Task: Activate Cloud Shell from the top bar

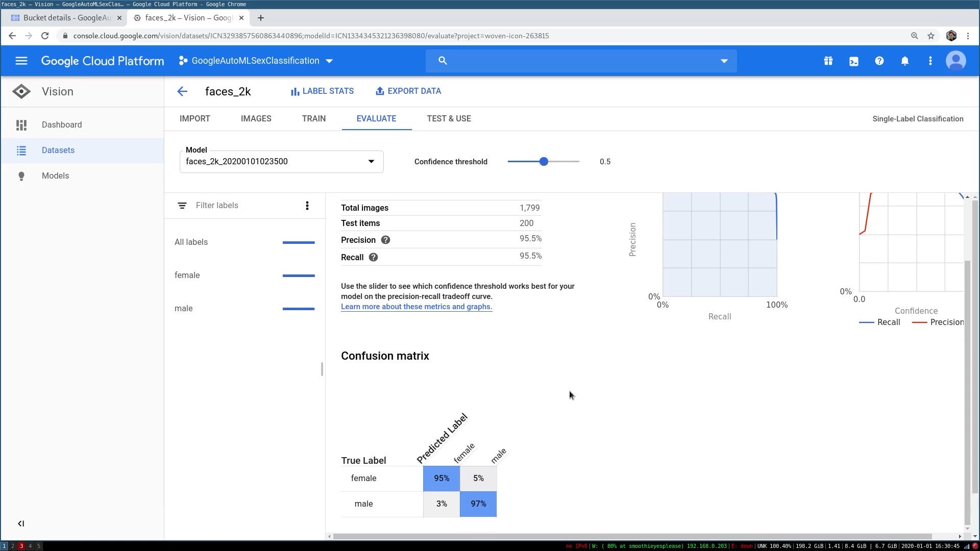Action: click(x=853, y=61)
